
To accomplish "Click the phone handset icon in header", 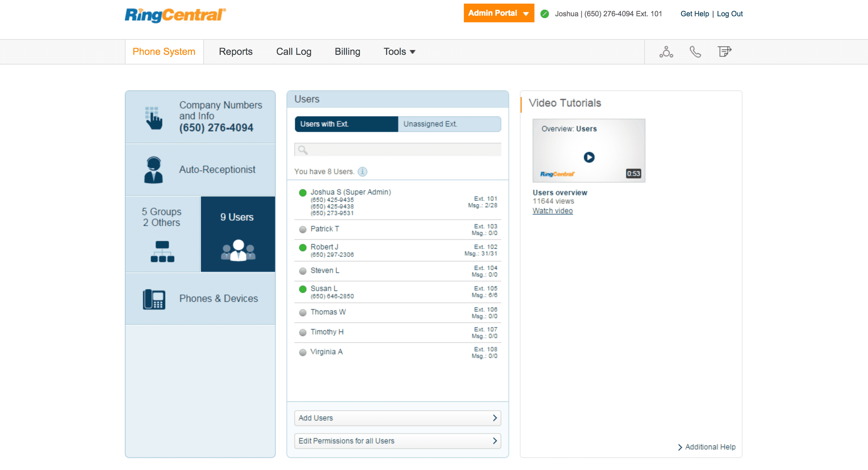I will pos(695,52).
